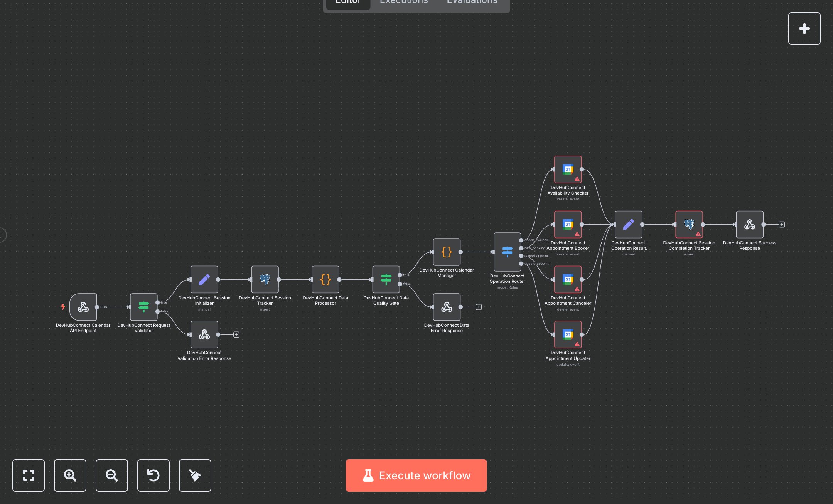This screenshot has width=833, height=504.
Task: Open the DevHubConnect Session Completion Tracker node
Action: coord(689,224)
